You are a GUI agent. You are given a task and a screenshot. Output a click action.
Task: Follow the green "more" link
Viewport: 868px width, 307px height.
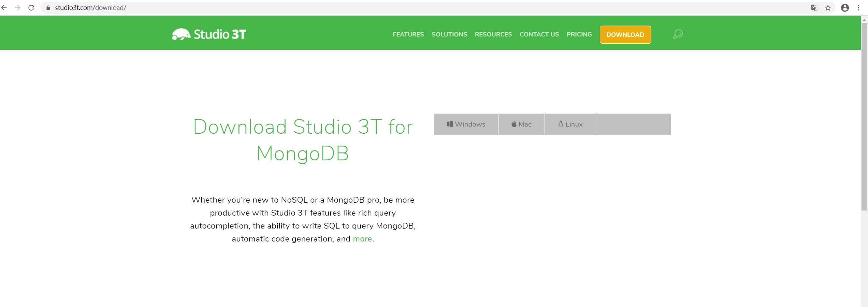click(x=362, y=239)
